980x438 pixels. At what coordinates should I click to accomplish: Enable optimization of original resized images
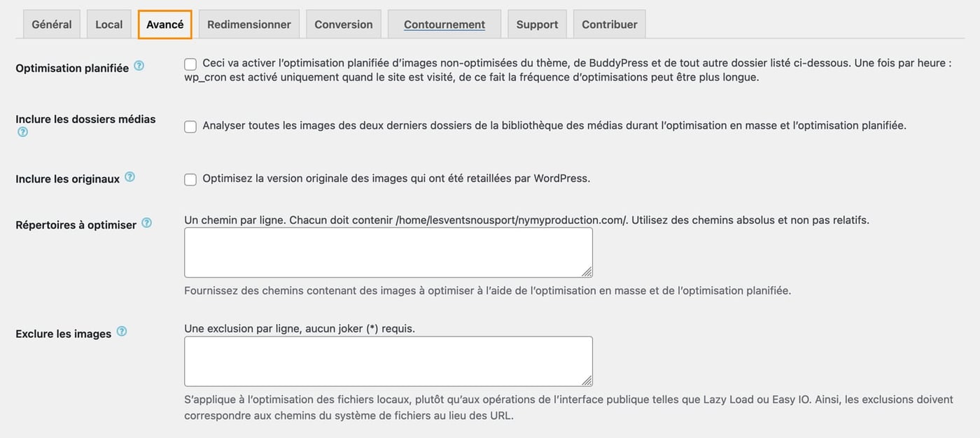click(x=190, y=179)
